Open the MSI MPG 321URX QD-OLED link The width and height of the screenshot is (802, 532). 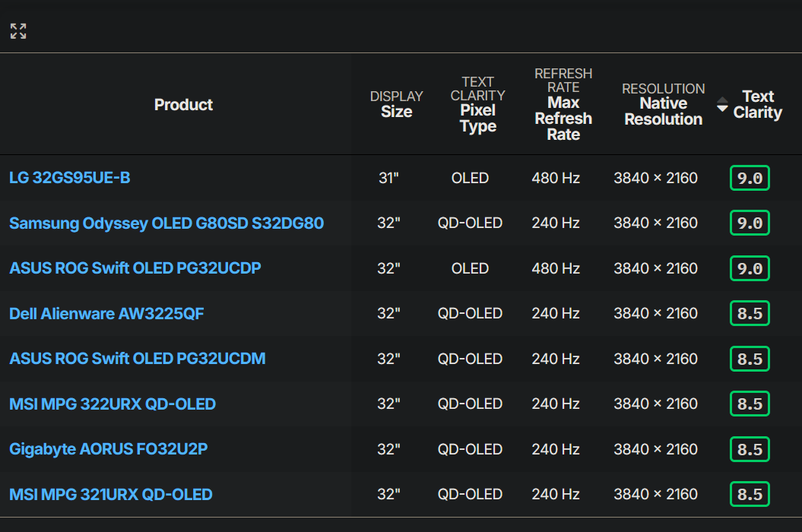110,494
